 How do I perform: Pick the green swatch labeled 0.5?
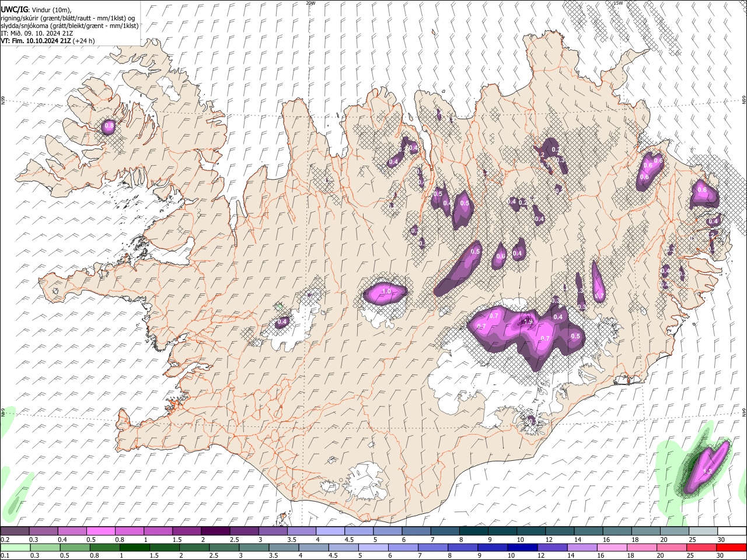tap(75, 547)
